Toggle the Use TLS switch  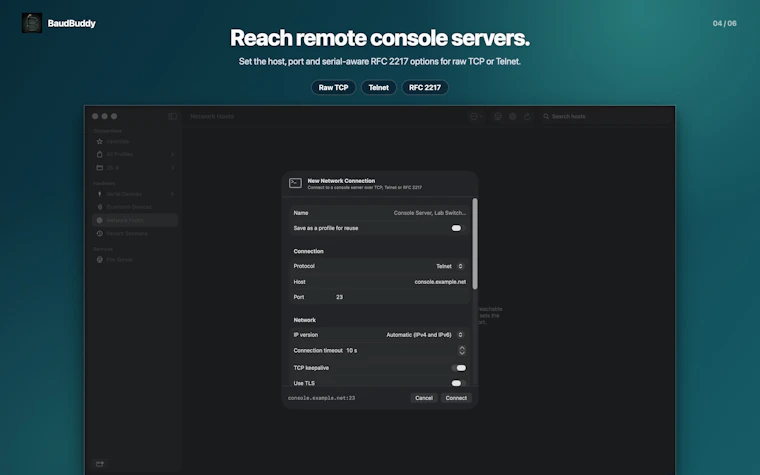[x=458, y=383]
